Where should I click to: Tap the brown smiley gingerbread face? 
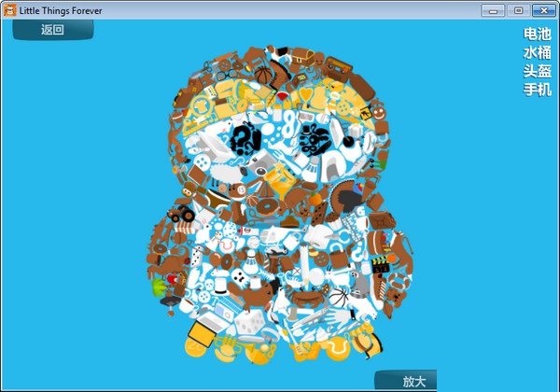tap(379, 114)
